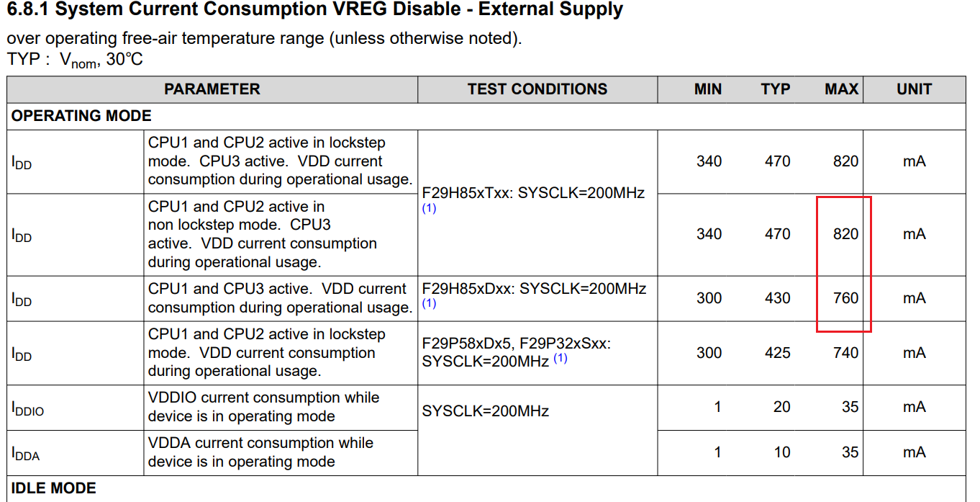Click the UNIT column header
980x502 pixels.
[x=915, y=89]
